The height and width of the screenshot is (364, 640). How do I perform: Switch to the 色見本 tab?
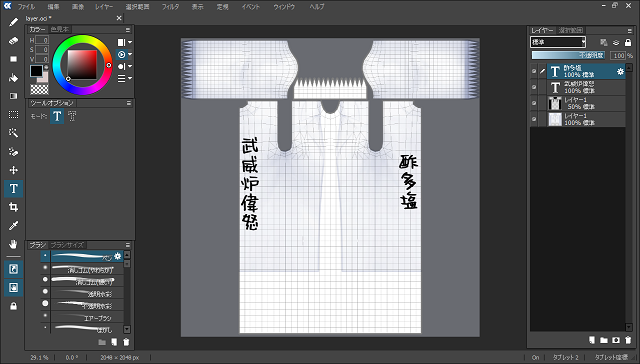(60, 29)
